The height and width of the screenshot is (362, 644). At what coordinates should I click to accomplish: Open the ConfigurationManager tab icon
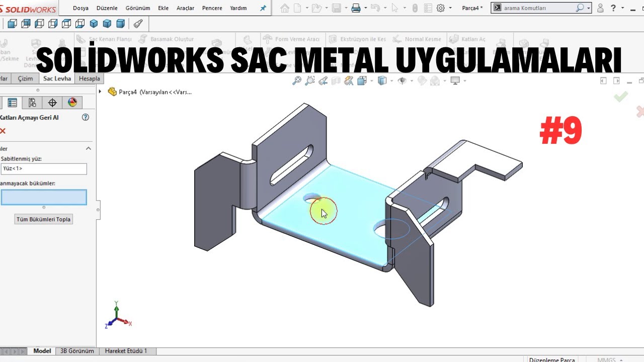pos(32,103)
